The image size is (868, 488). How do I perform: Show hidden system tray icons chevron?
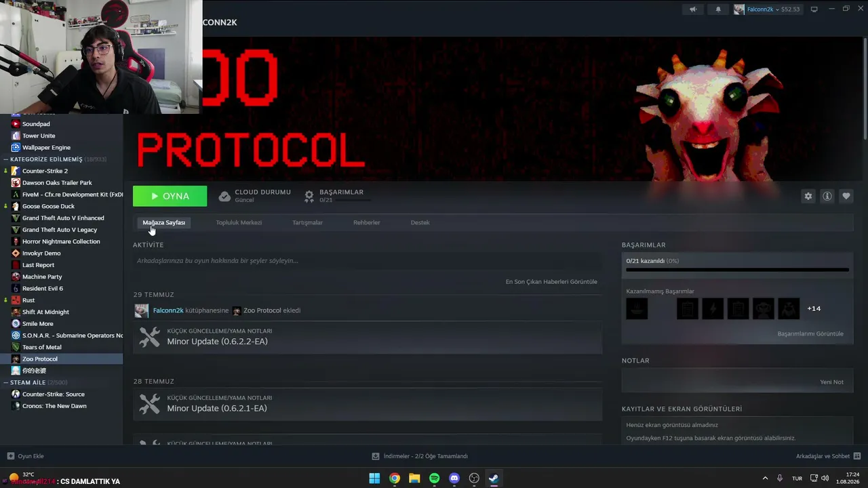pyautogui.click(x=765, y=479)
